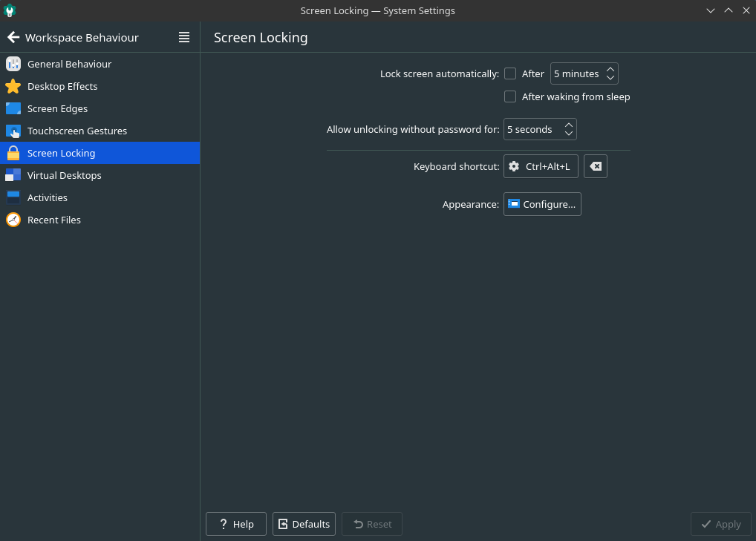Click the 5 minutes input field
The height and width of the screenshot is (541, 756).
point(584,73)
